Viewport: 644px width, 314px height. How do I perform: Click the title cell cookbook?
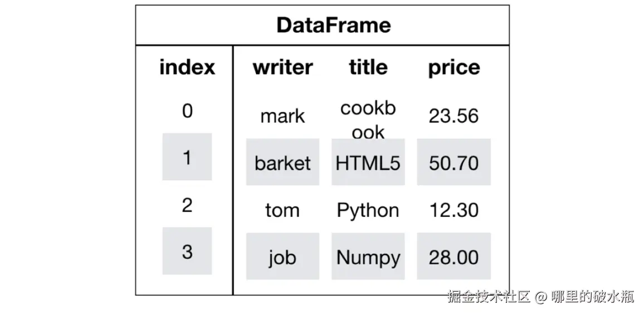(x=368, y=119)
